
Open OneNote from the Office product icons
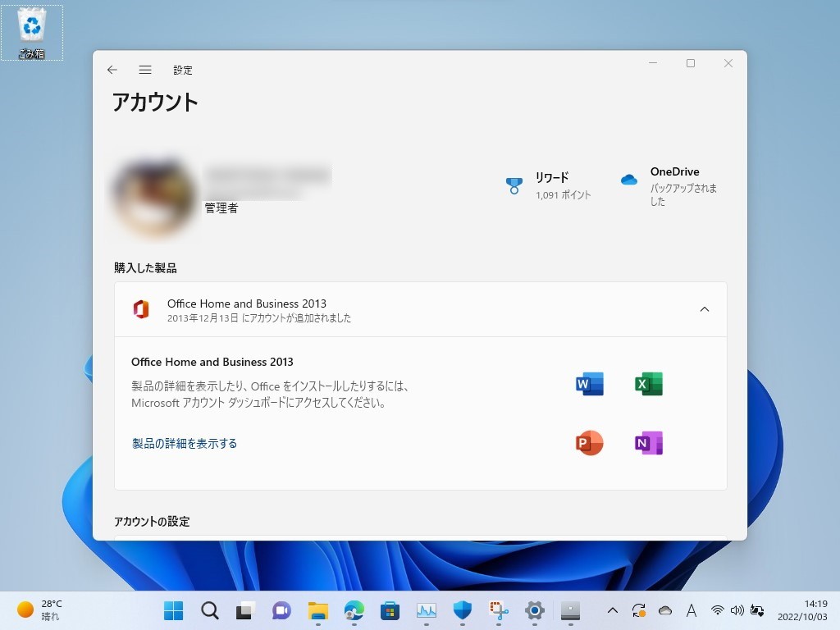pyautogui.click(x=648, y=442)
